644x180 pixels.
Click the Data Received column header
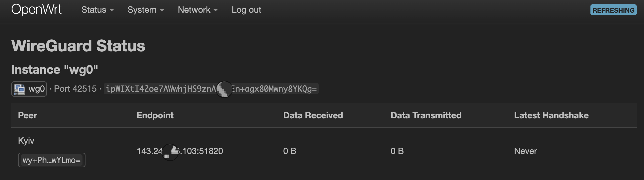click(313, 115)
